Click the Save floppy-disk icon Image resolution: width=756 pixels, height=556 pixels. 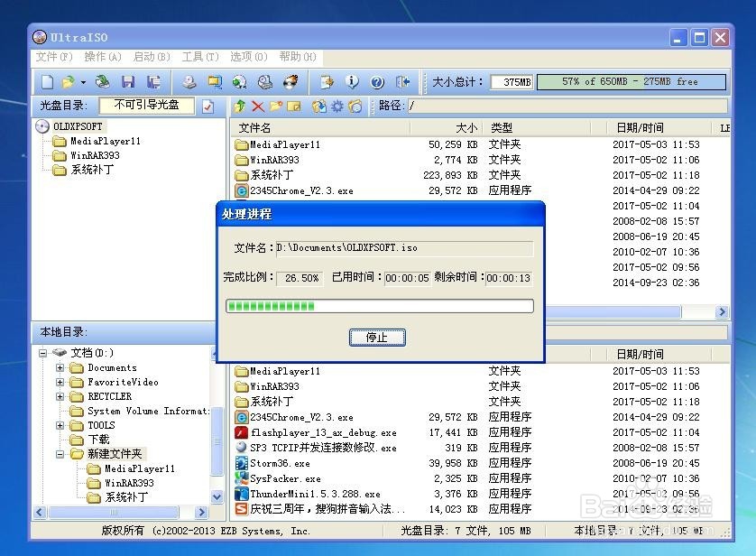[128, 82]
